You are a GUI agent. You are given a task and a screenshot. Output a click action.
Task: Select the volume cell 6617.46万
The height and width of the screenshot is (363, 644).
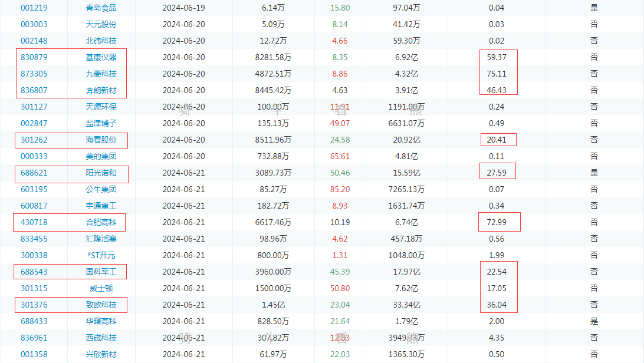(273, 222)
